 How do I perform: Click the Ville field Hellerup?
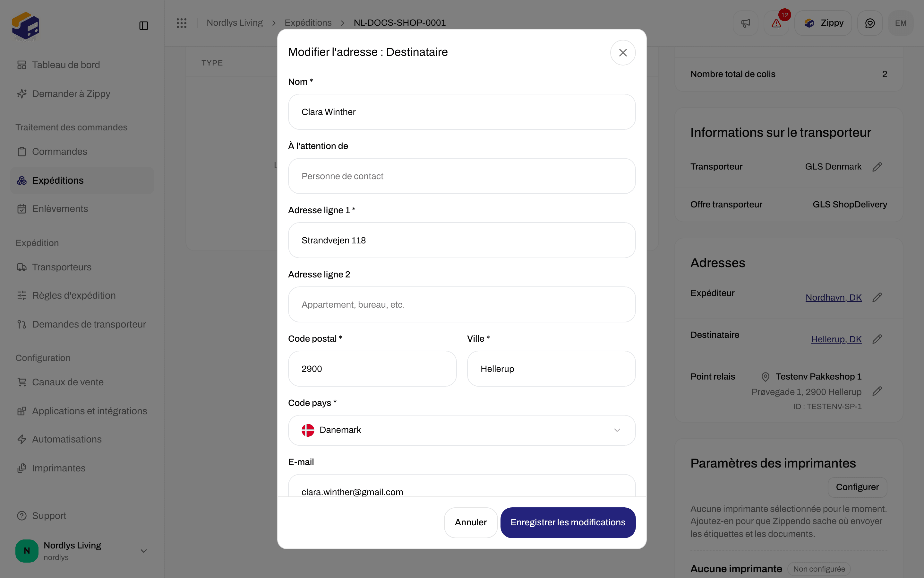point(551,369)
